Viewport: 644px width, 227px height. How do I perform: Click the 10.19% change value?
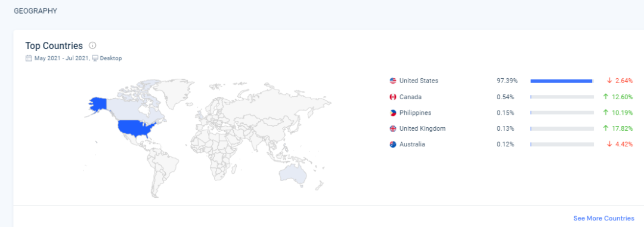[x=622, y=113]
